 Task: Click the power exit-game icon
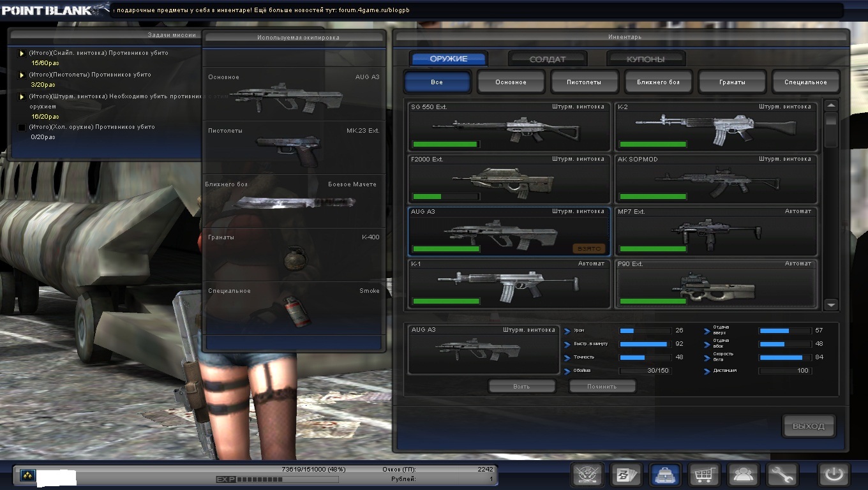click(834, 475)
